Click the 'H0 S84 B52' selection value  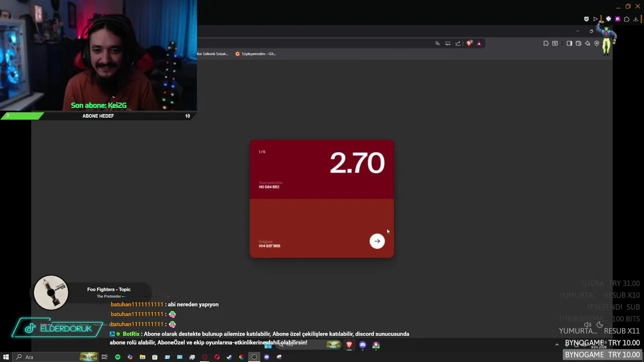tap(269, 187)
